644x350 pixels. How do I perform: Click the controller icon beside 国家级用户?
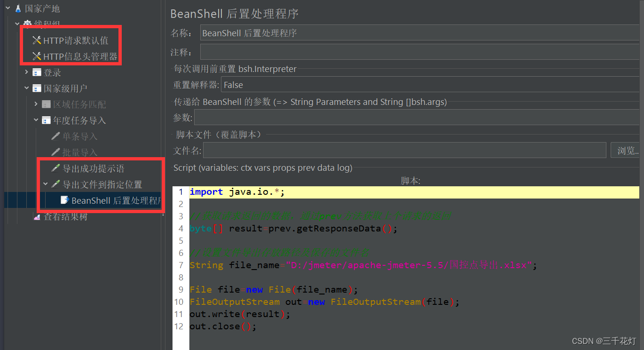pos(37,88)
